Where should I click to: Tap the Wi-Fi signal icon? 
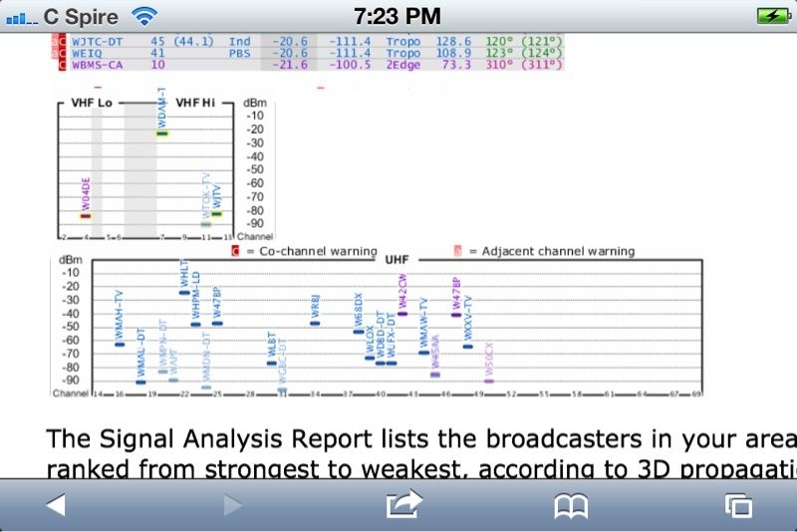tap(144, 16)
